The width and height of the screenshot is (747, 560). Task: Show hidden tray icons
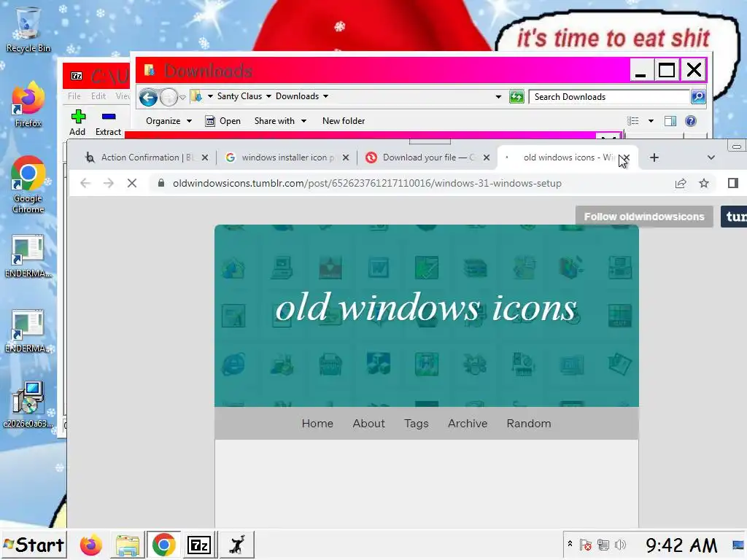[x=570, y=543]
